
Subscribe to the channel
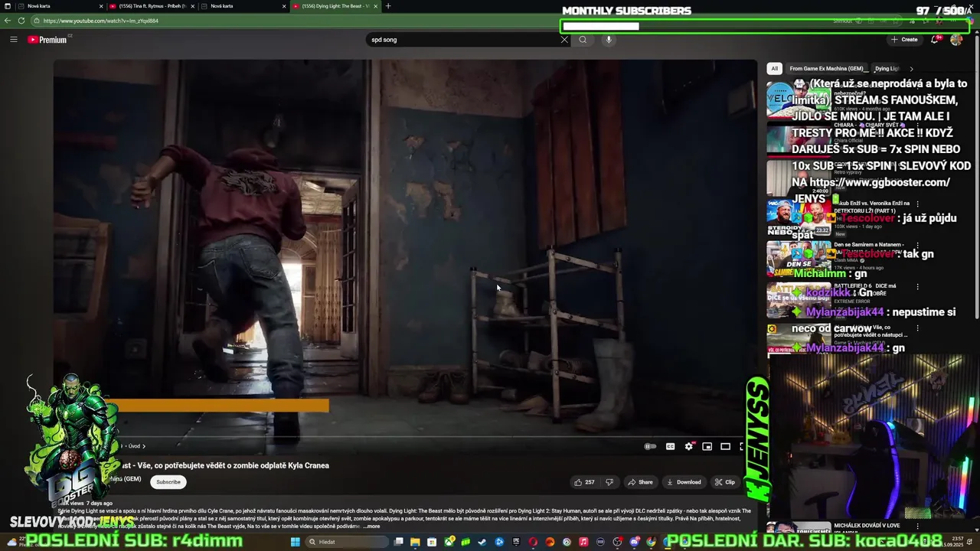point(168,482)
